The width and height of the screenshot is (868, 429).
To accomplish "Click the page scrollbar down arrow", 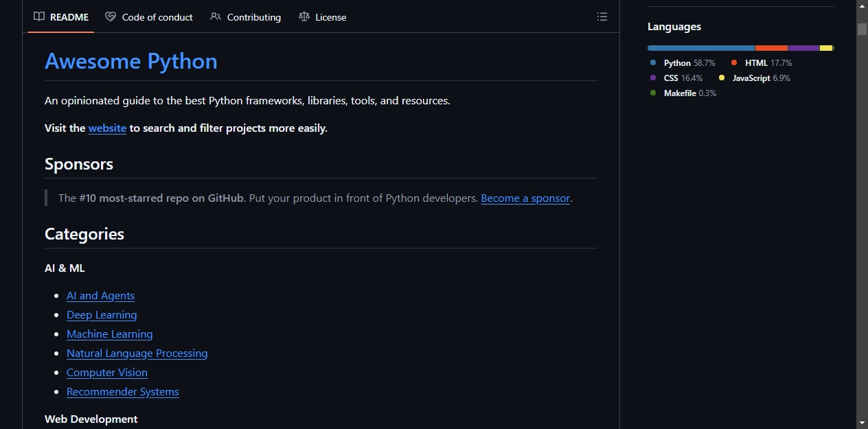I will [x=862, y=423].
